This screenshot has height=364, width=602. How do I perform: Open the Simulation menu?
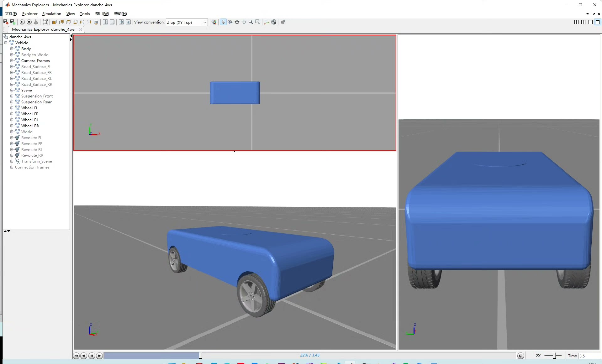(x=52, y=14)
